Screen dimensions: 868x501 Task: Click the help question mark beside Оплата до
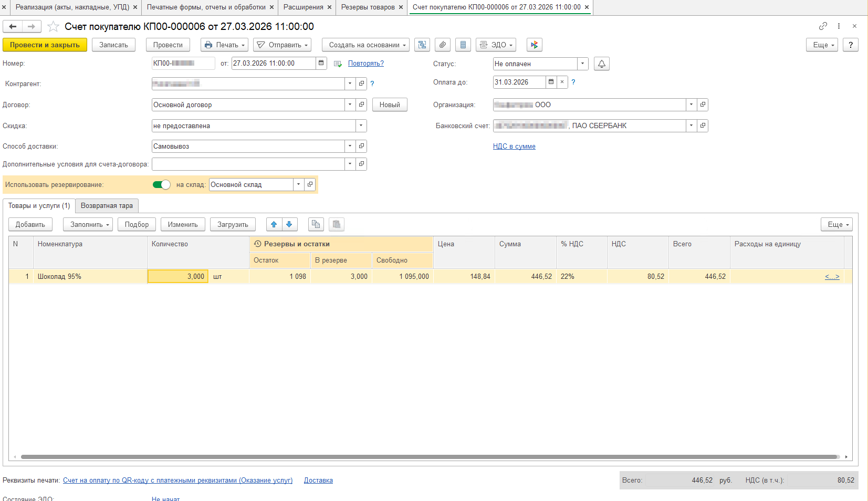click(x=573, y=82)
